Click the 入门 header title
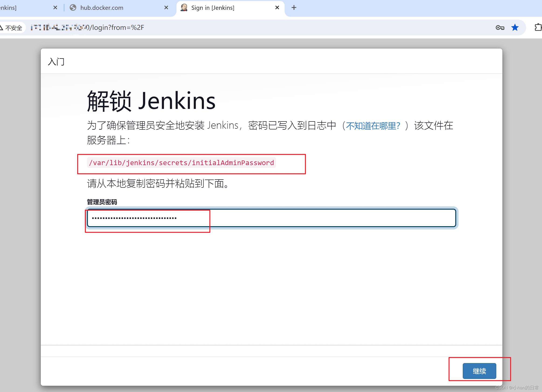The image size is (542, 392). coord(56,62)
